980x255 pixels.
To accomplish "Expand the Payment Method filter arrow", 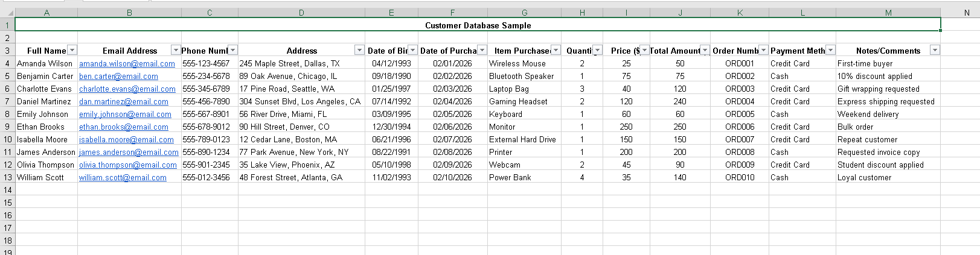I will point(830,50).
